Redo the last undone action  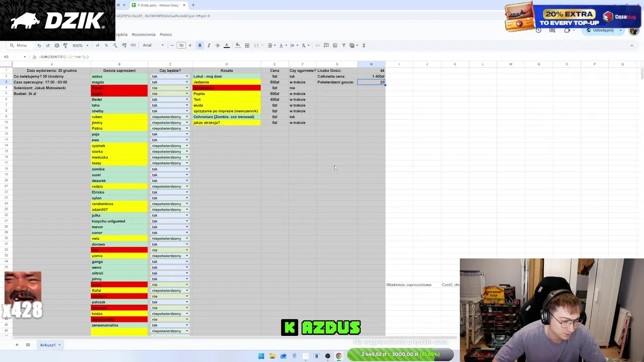[48, 45]
